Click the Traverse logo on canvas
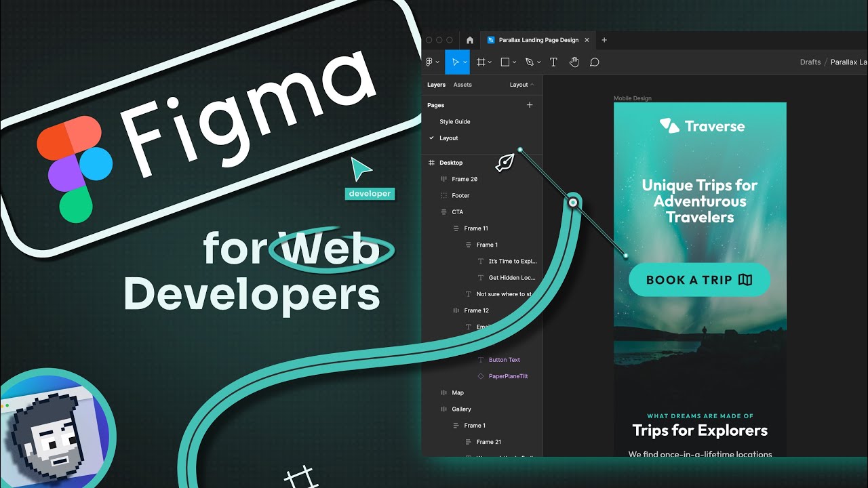The width and height of the screenshot is (868, 488). click(702, 126)
